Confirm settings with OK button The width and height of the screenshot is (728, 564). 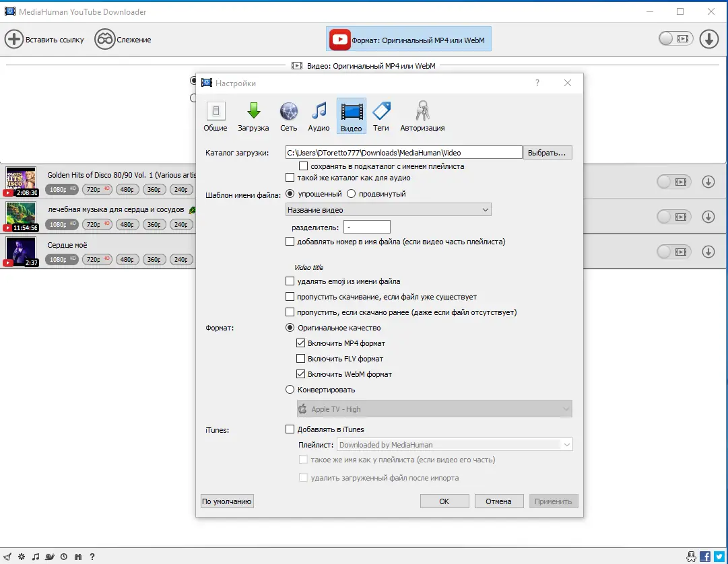[x=444, y=501]
